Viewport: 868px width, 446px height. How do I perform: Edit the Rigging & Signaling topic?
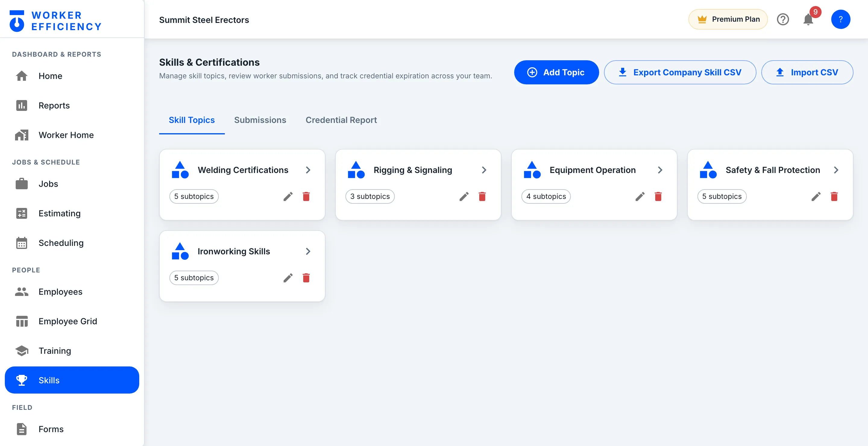click(464, 196)
